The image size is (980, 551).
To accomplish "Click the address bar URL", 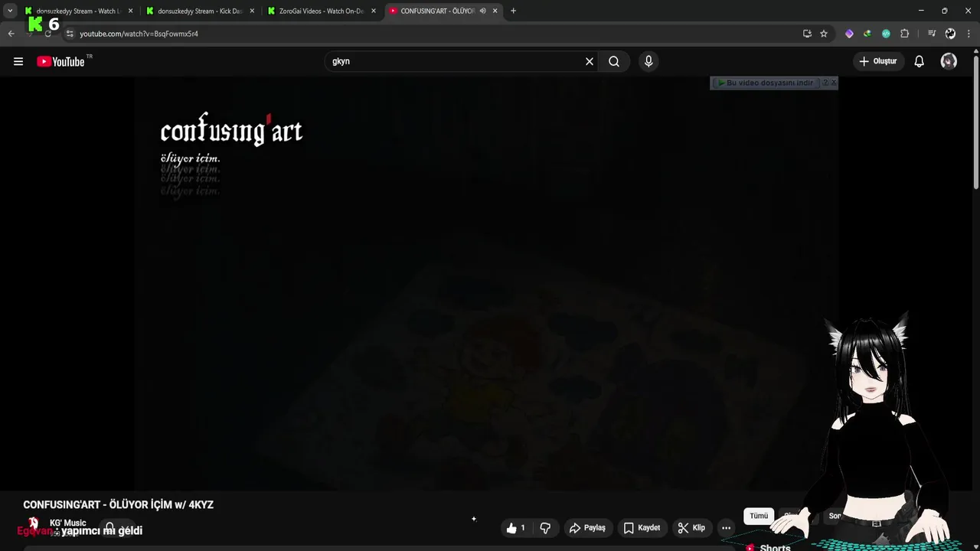I will point(139,34).
